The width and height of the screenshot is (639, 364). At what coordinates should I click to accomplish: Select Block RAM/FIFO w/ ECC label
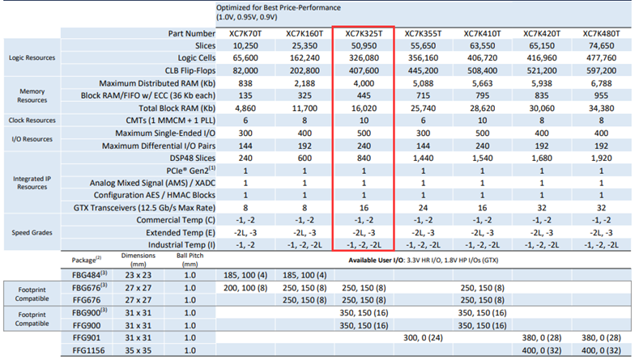[x=148, y=95]
